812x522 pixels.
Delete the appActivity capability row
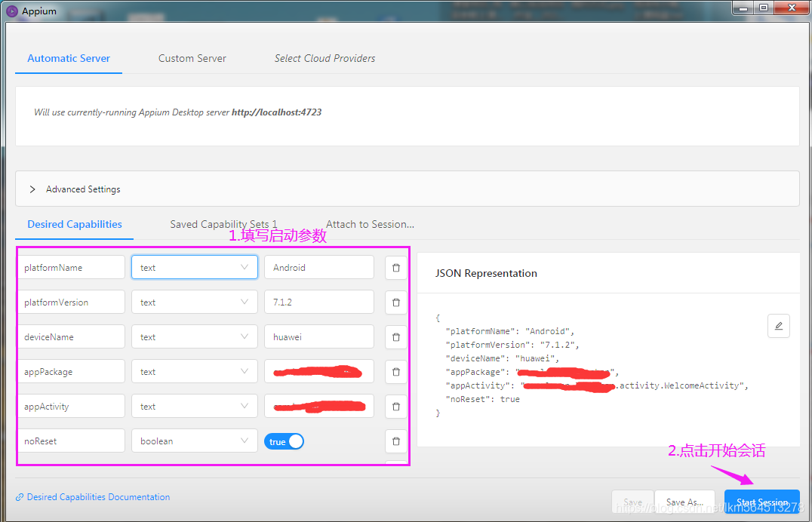click(x=396, y=407)
